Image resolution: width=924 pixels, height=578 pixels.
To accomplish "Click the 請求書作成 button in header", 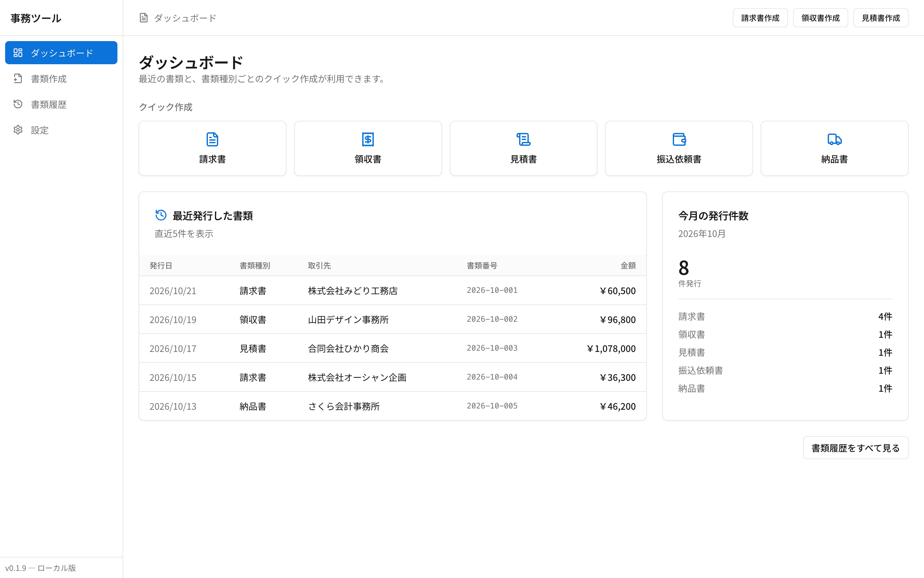I will [x=760, y=18].
